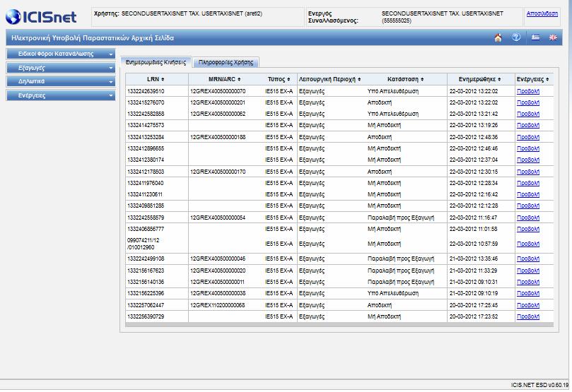This screenshot has width=572, height=392.
Task: Open Προβολή for LRN 1332412896655
Action: [528, 148]
